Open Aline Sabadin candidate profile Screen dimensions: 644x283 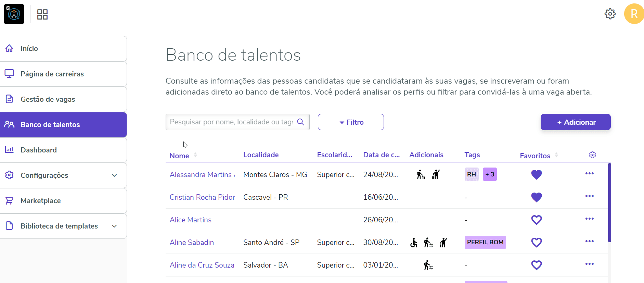tap(192, 243)
